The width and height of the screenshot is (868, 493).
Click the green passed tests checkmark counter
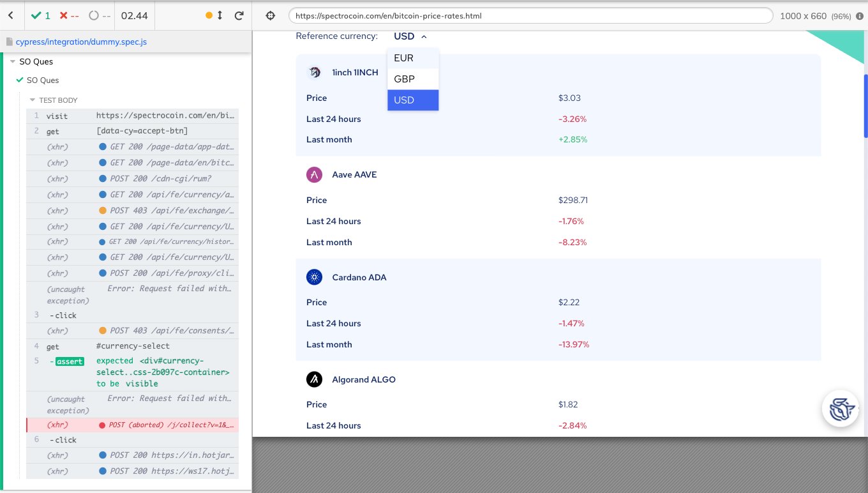(41, 15)
